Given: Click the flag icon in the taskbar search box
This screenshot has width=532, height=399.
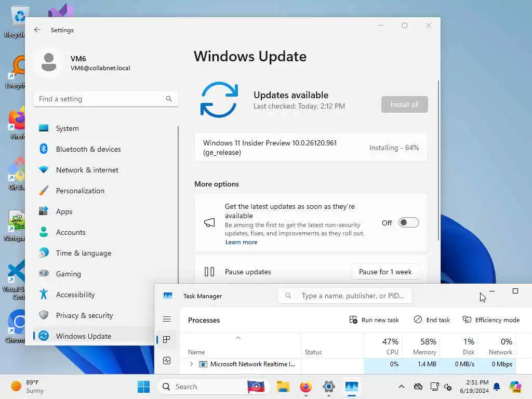Looking at the screenshot, I should tap(256, 387).
